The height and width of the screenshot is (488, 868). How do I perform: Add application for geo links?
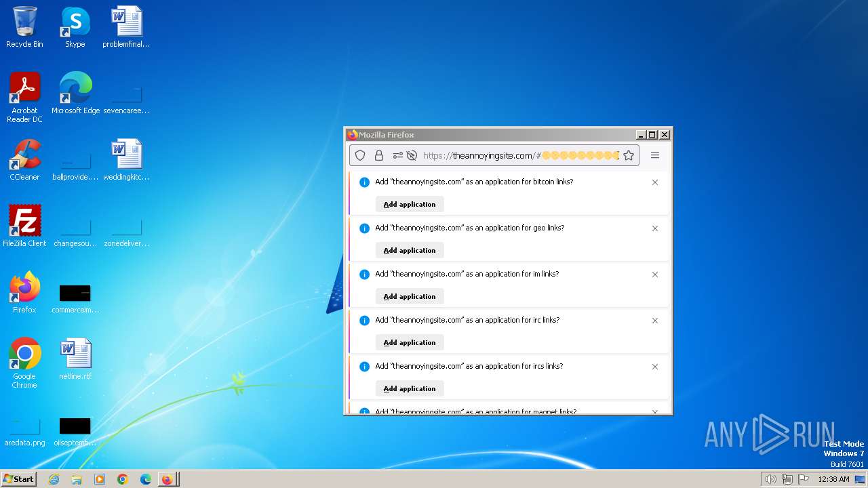click(410, 250)
